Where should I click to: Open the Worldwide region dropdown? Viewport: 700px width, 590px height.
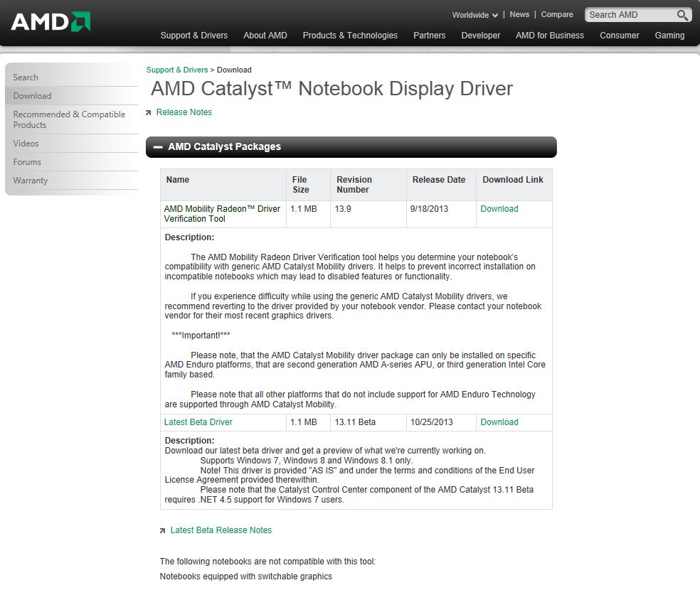(x=475, y=15)
